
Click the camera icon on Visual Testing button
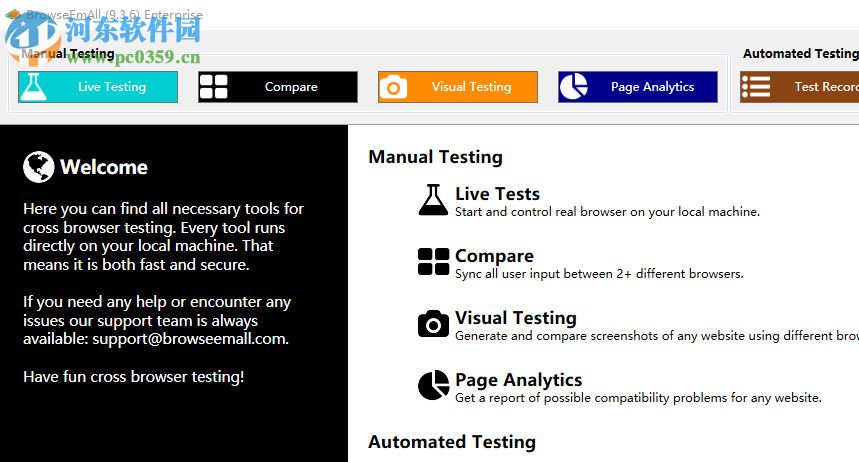[x=393, y=87]
